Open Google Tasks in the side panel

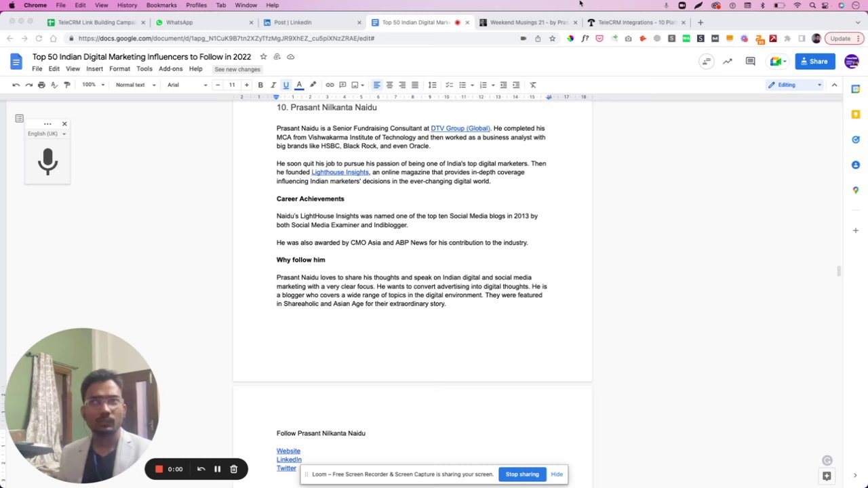pyautogui.click(x=856, y=140)
